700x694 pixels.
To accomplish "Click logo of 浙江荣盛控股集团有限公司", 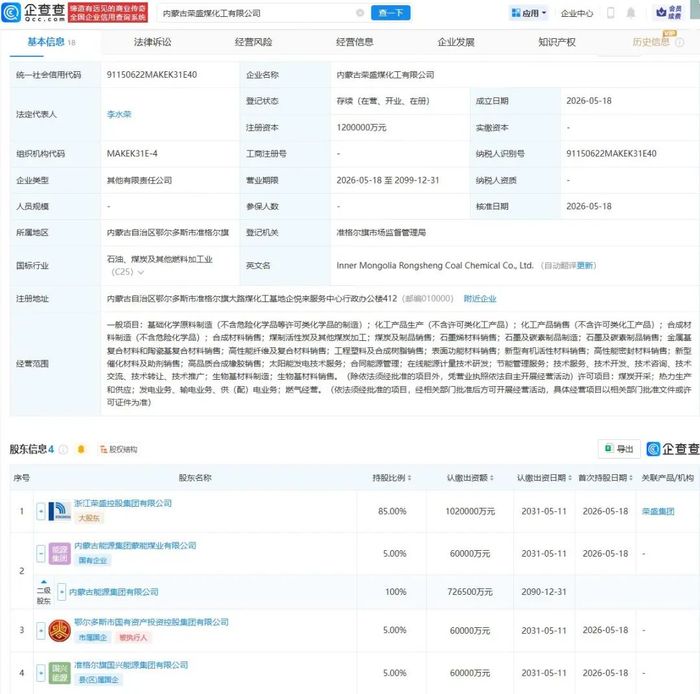I will click(59, 511).
